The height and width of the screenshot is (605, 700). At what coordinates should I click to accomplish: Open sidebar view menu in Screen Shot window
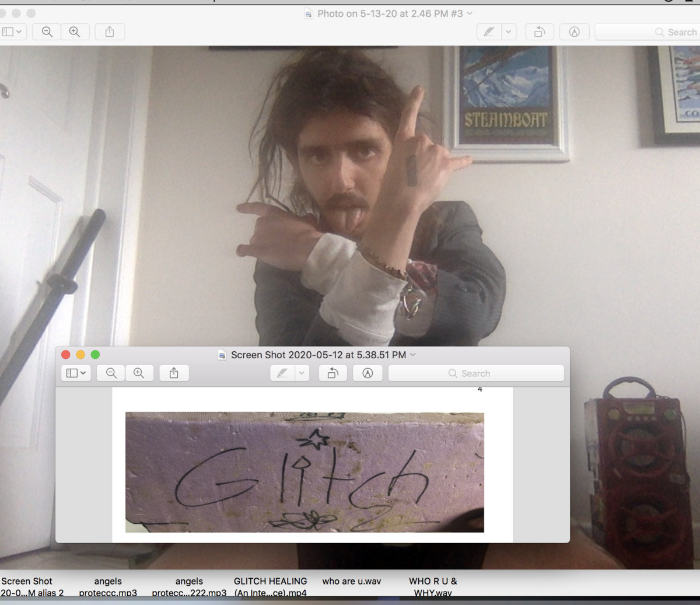pos(76,373)
